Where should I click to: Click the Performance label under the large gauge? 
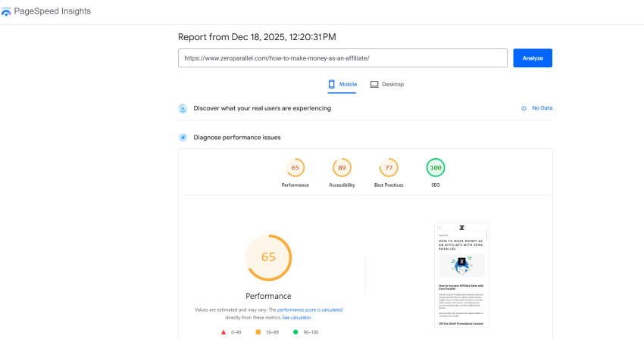coord(268,296)
